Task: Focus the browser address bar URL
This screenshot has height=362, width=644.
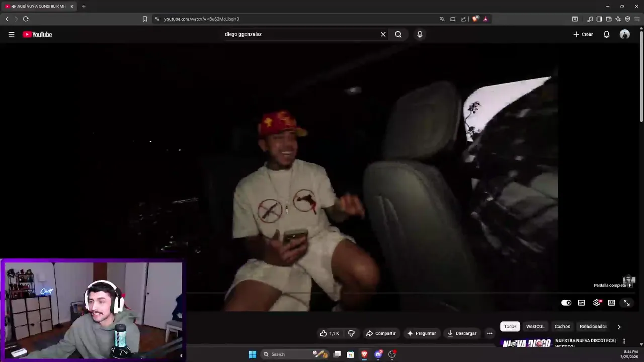Action: tap(201, 19)
